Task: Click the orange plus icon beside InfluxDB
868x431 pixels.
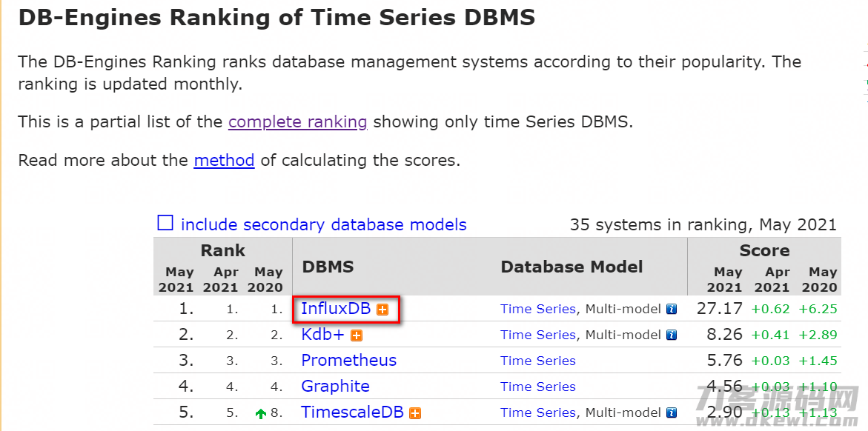Action: point(382,310)
